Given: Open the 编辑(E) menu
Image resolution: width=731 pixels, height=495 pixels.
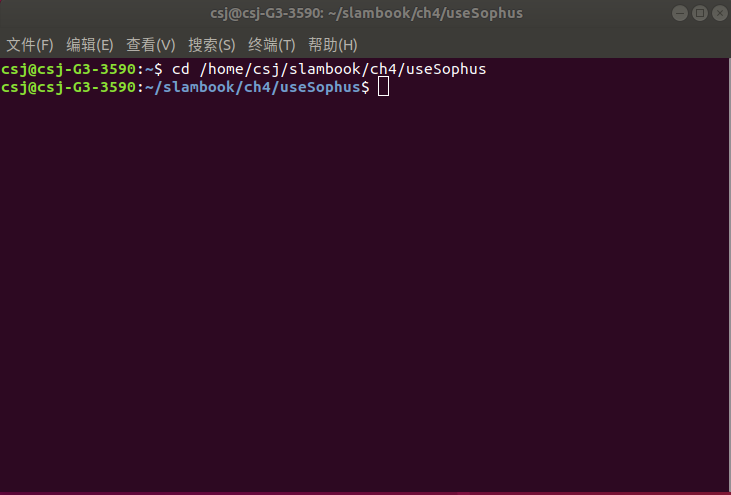Looking at the screenshot, I should click(90, 45).
